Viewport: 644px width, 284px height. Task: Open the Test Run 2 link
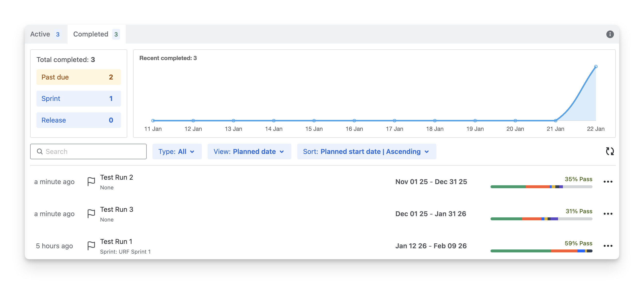117,177
